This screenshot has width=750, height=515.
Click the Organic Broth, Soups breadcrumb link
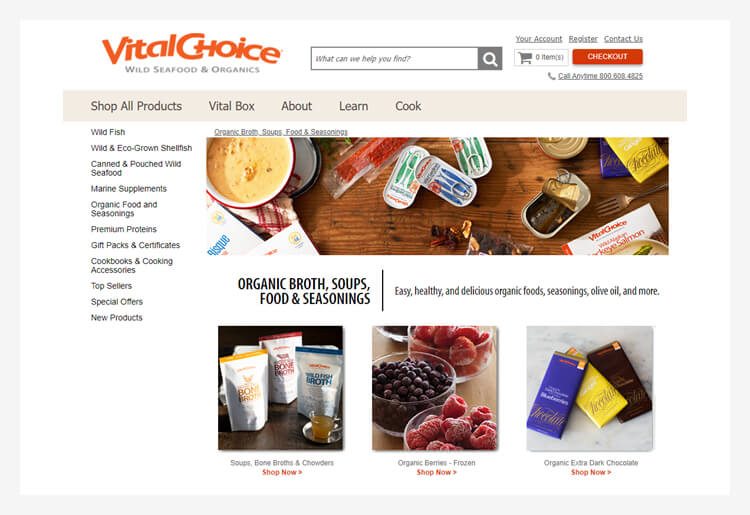click(281, 131)
